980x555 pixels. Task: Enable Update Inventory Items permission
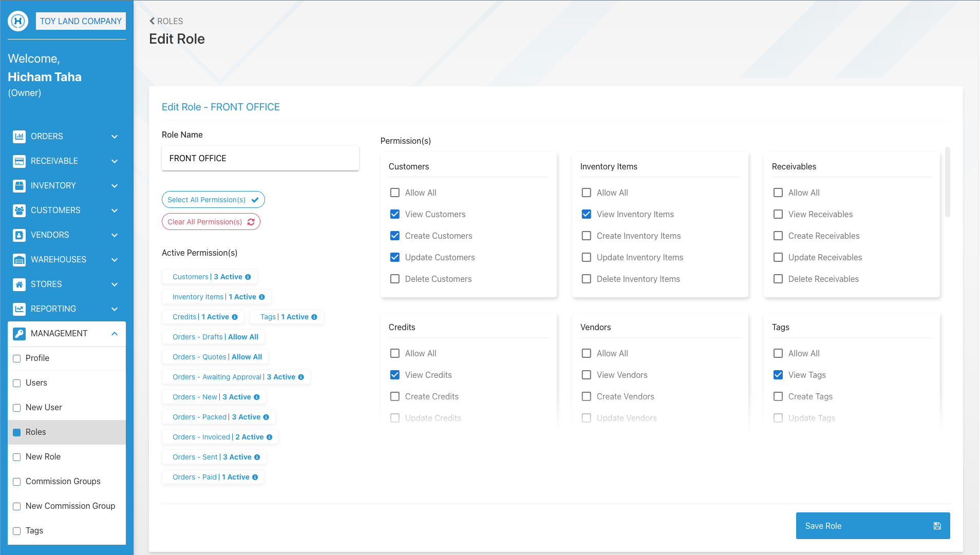pos(587,257)
